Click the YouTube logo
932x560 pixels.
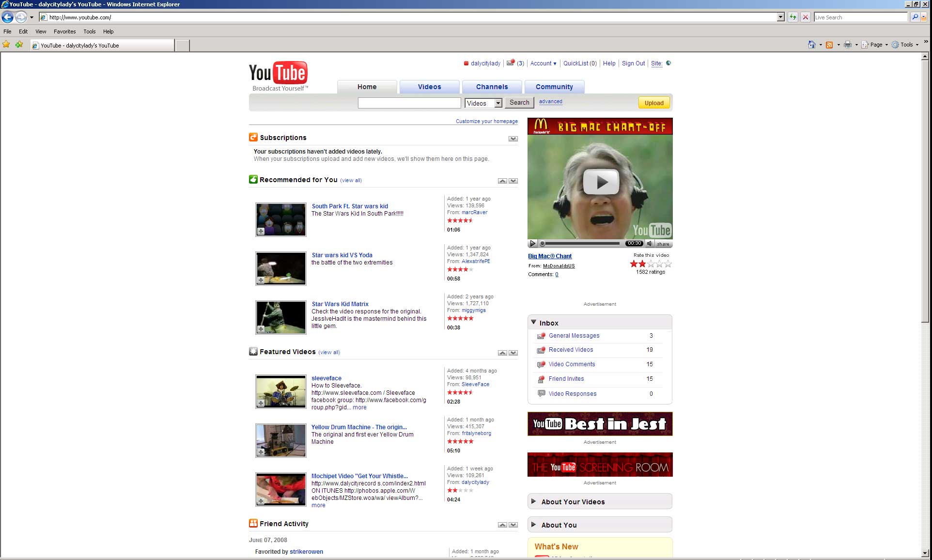pyautogui.click(x=278, y=76)
